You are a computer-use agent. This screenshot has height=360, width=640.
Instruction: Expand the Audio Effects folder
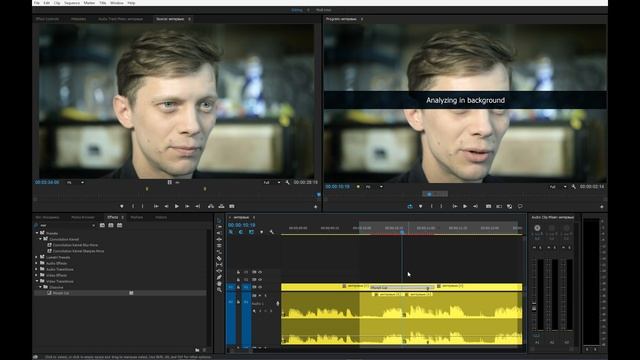[x=37, y=263]
